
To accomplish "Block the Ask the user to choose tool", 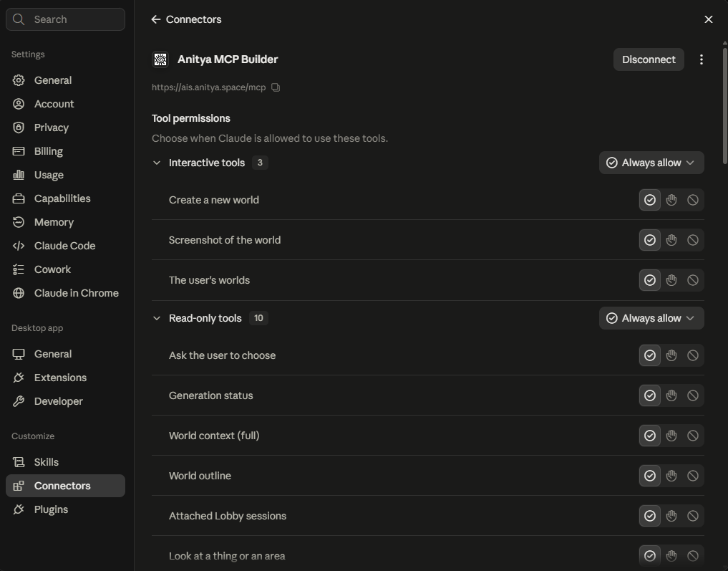I will [x=693, y=355].
